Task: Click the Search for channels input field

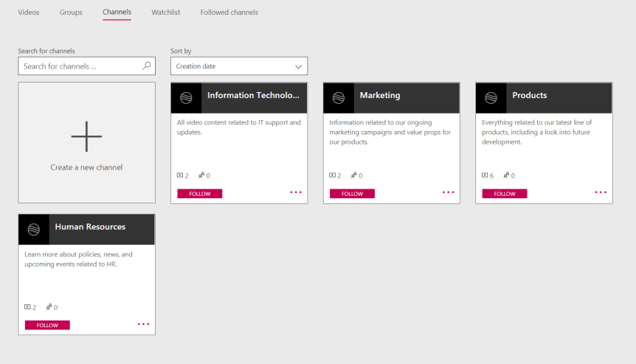Action: pos(80,66)
